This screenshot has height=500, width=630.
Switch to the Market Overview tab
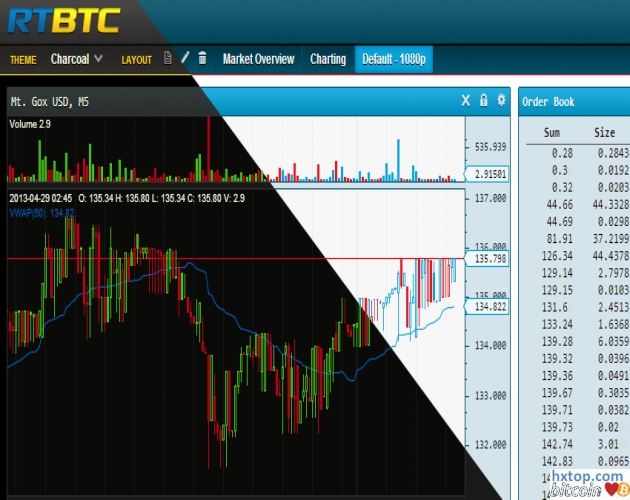258,59
